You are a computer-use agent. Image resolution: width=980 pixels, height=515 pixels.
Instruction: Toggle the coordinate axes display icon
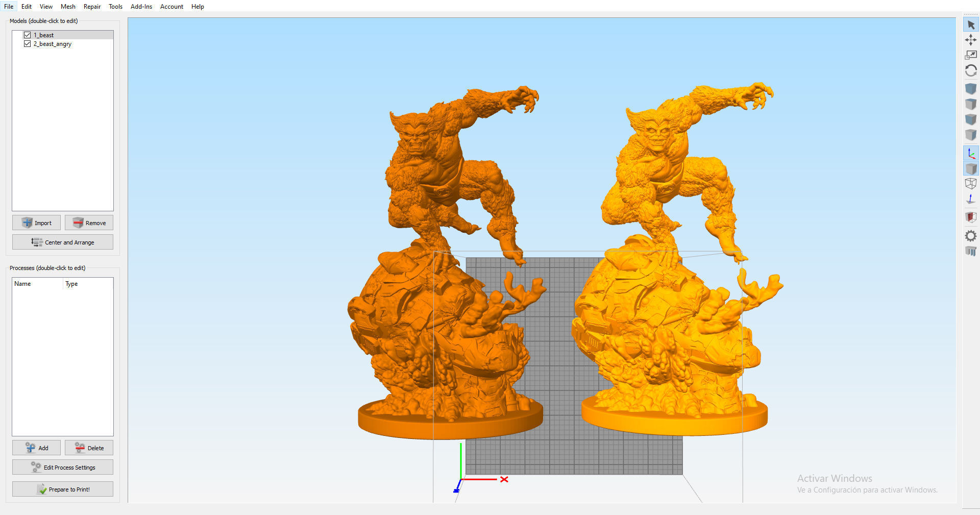971,153
